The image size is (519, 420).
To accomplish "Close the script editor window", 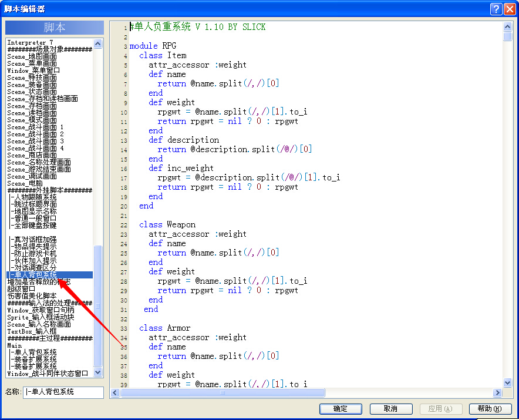I will tap(510, 9).
